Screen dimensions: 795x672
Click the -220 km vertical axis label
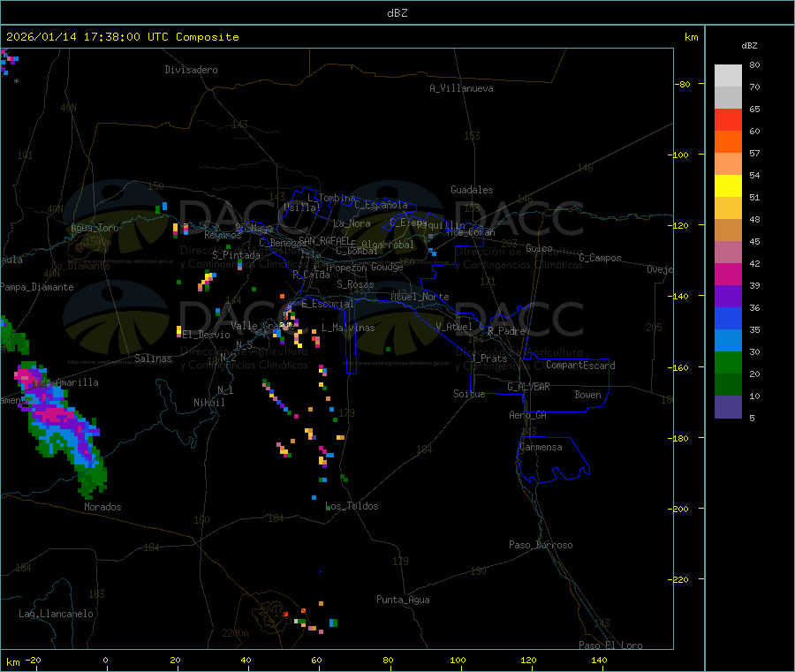coord(678,579)
